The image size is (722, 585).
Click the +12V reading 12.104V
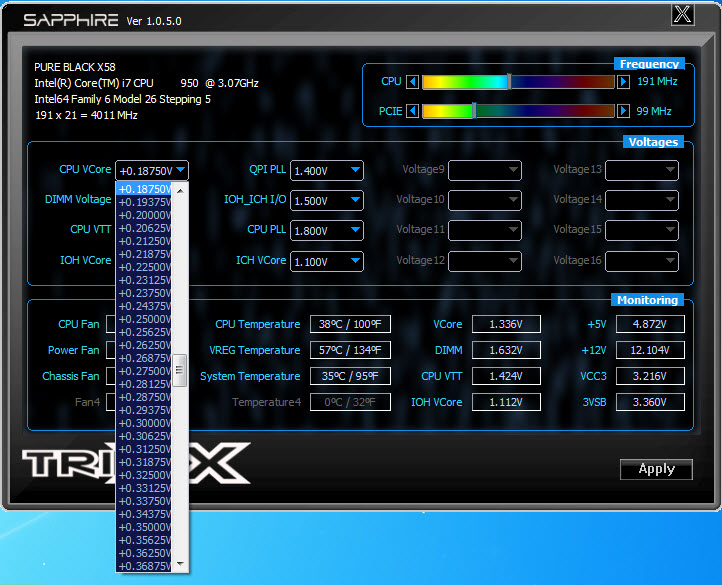pyautogui.click(x=650, y=350)
